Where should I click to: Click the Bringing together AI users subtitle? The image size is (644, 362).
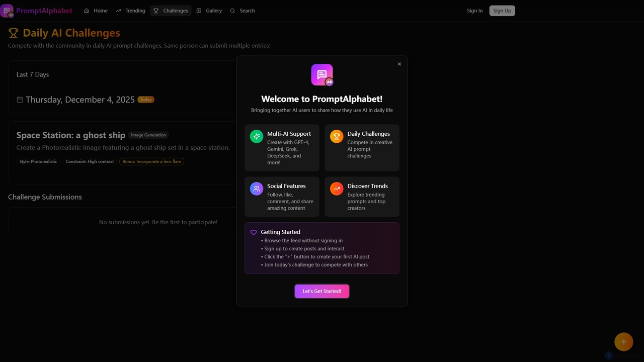coord(322,110)
